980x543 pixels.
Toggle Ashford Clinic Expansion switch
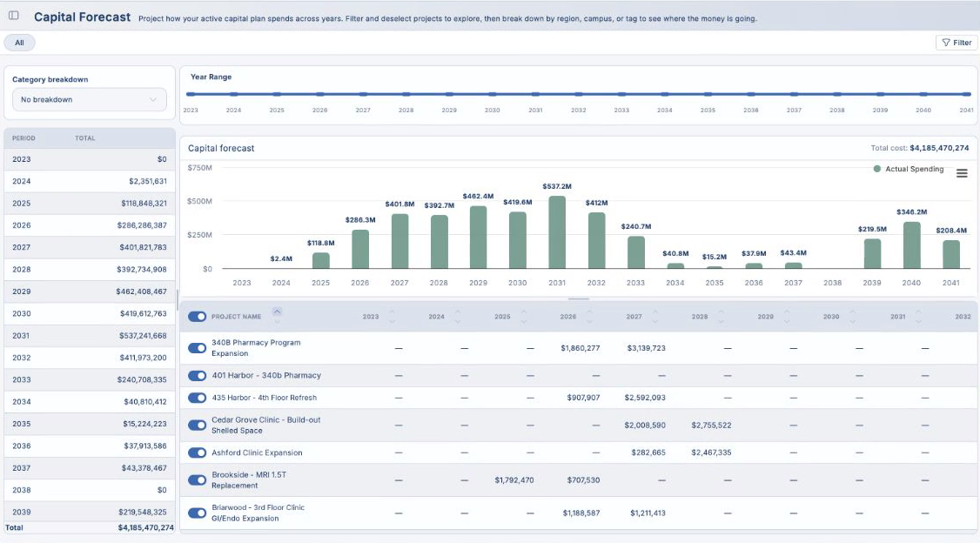(x=197, y=452)
